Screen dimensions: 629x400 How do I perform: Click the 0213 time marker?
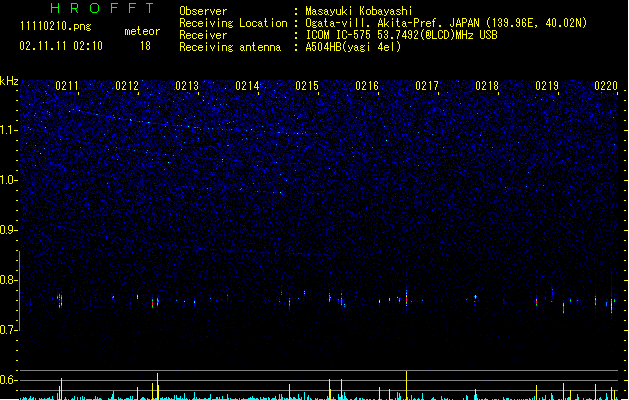(187, 86)
